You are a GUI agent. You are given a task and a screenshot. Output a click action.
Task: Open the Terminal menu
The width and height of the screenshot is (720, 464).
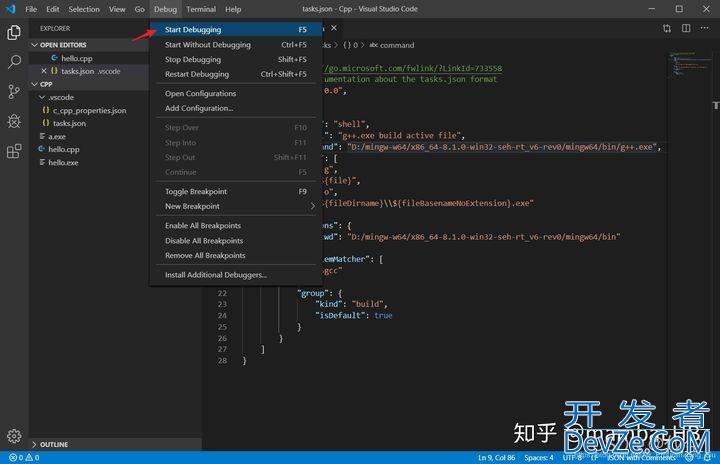(x=201, y=9)
